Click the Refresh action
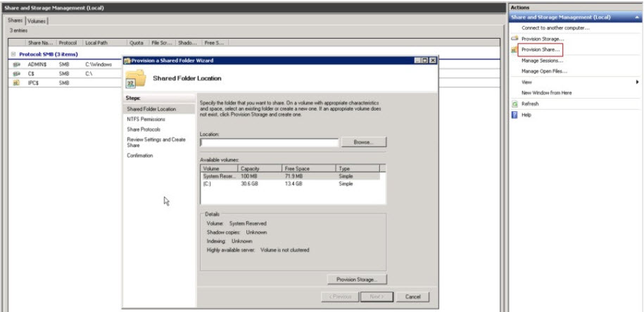Viewport: 644px width, 312px height. click(x=530, y=104)
